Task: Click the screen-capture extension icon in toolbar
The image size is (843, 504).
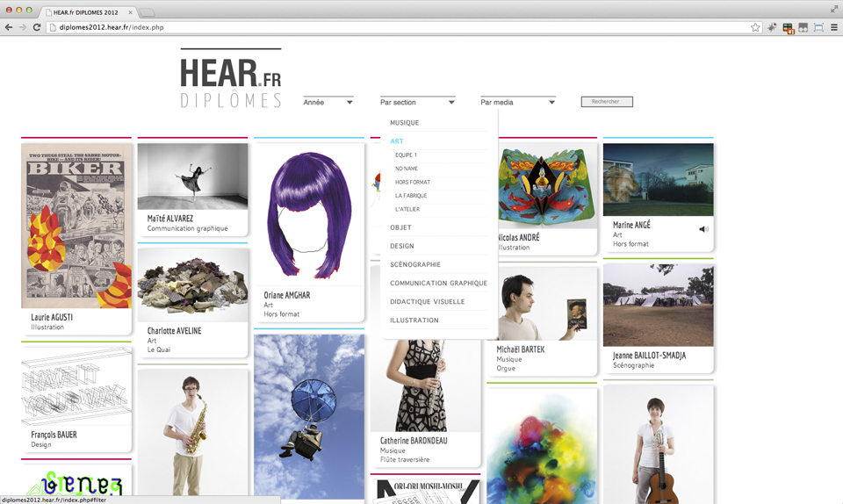Action: coord(818,27)
